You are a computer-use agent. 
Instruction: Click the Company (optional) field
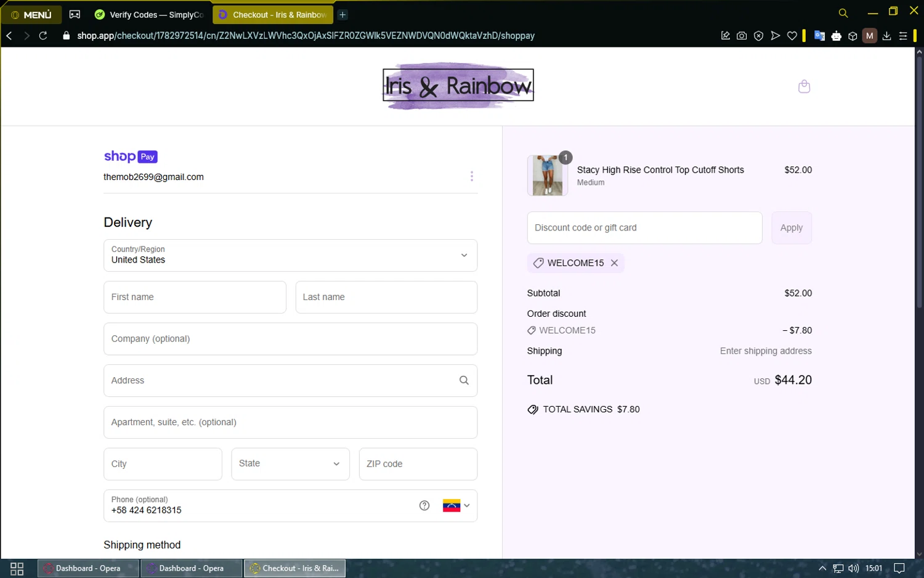290,339
